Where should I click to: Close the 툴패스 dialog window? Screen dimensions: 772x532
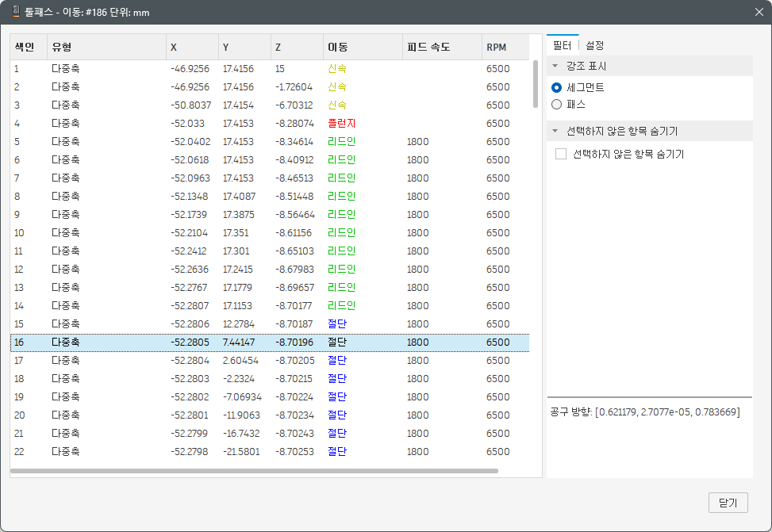pos(759,12)
